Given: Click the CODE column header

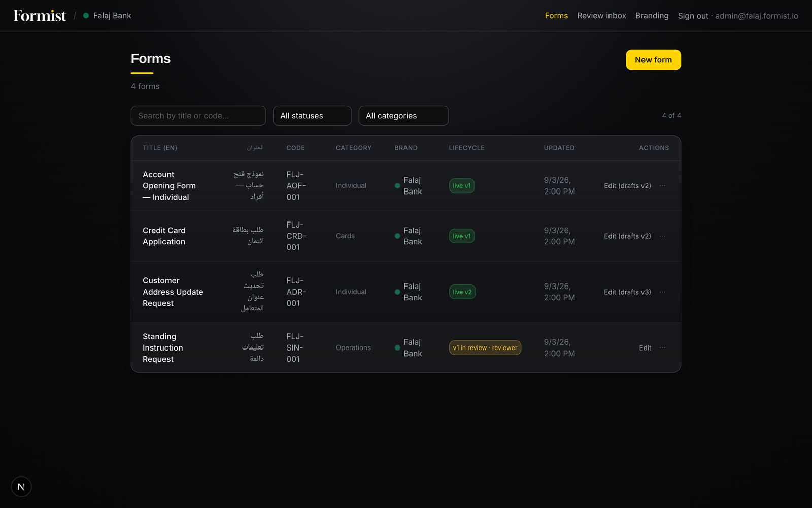Looking at the screenshot, I should 295,148.
